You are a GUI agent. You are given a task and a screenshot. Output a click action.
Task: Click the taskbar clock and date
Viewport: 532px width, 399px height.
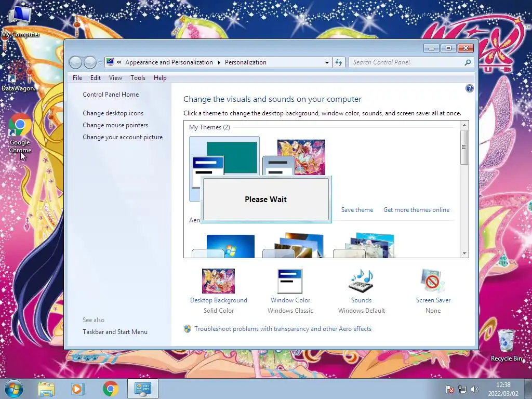[x=503, y=389]
